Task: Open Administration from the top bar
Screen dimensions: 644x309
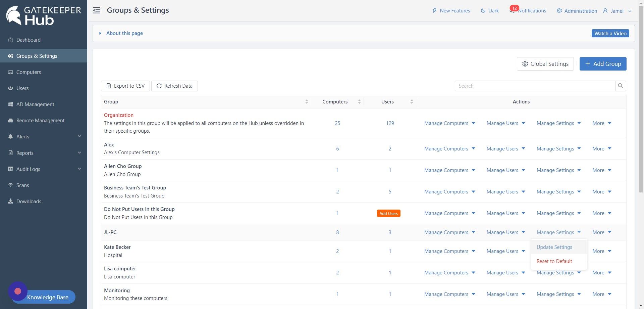Action: [x=577, y=11]
